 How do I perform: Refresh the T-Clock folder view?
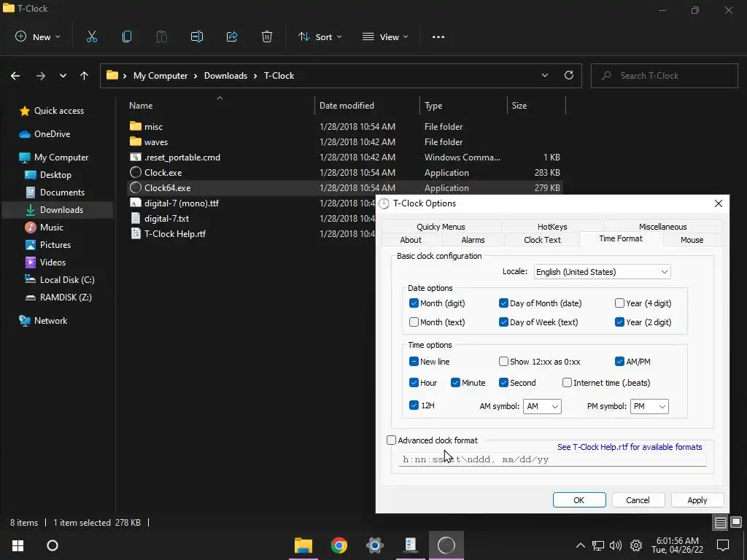(569, 75)
